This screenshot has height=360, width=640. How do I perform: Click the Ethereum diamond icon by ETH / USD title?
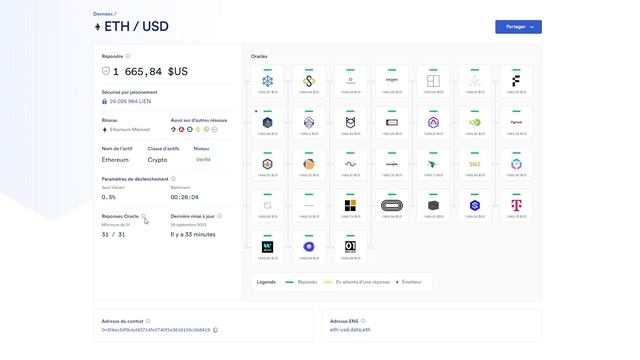pos(97,27)
